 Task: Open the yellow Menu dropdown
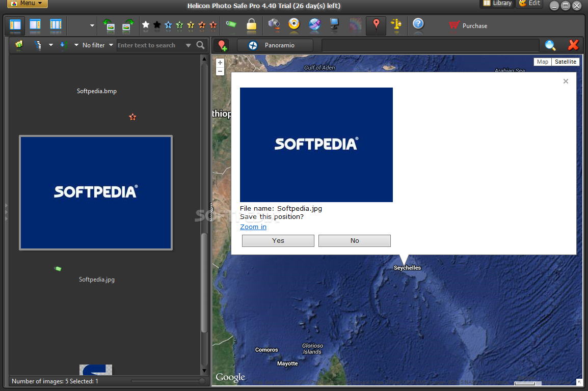click(x=27, y=4)
